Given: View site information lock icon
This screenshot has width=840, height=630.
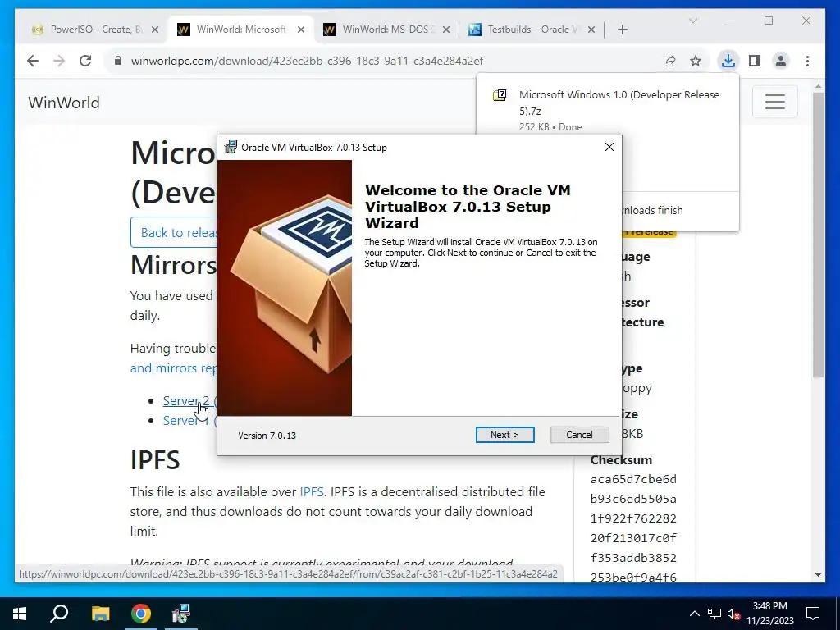Looking at the screenshot, I should (118, 61).
